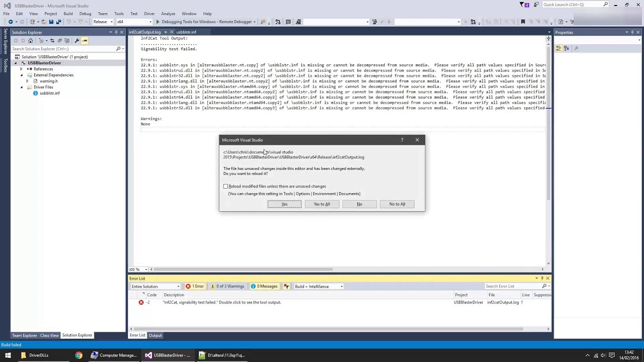Screen dimensions: 644x362
Task: Click the dialog help question mark
Action: point(402,140)
